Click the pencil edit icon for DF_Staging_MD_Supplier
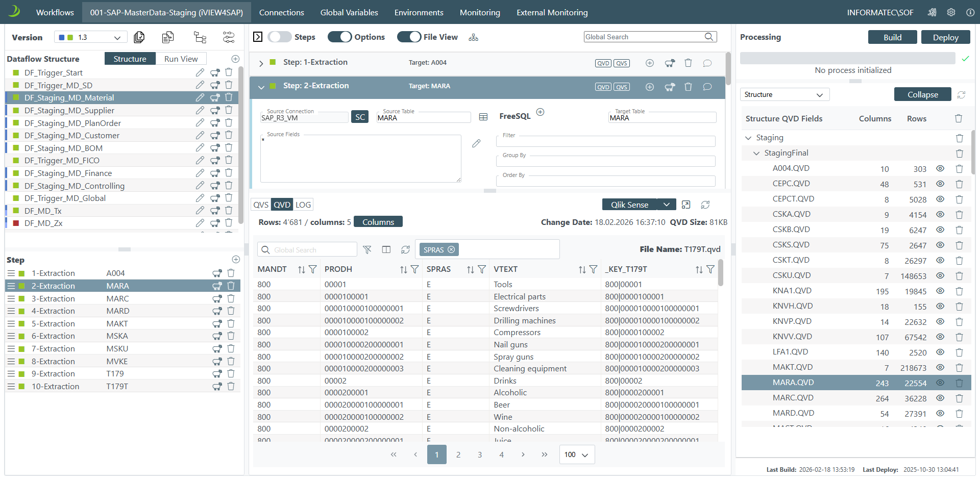 point(200,110)
